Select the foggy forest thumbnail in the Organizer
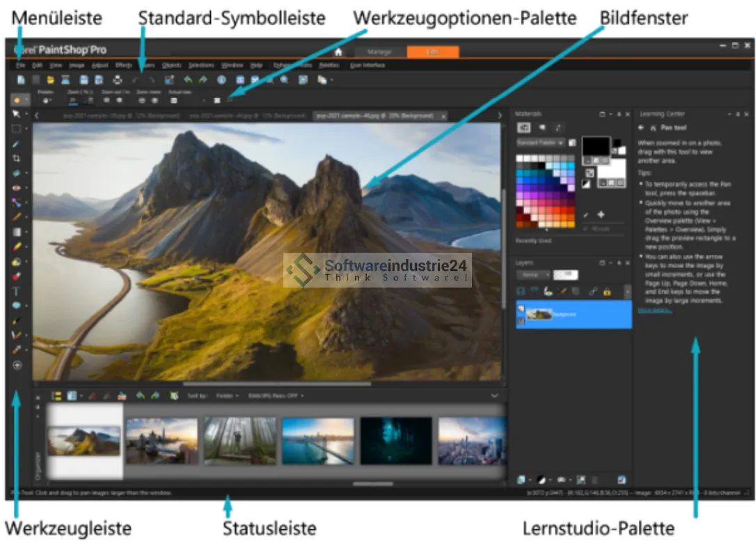The width and height of the screenshot is (756, 541). (x=239, y=441)
